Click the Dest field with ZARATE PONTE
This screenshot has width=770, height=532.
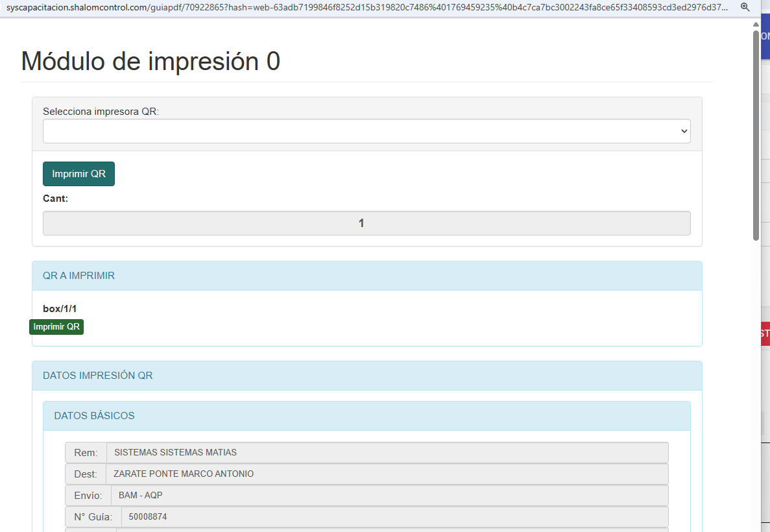coord(387,474)
